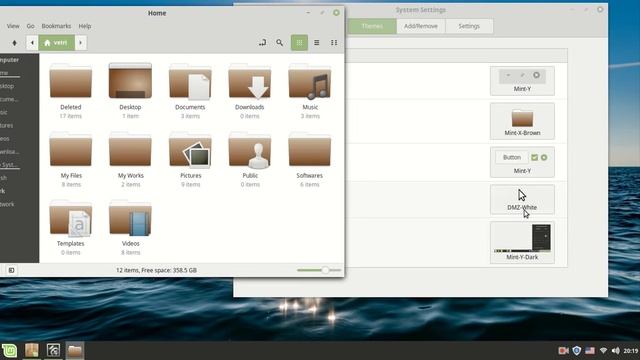Open Settings tab in System Settings
The width and height of the screenshot is (640, 360).
tap(469, 26)
